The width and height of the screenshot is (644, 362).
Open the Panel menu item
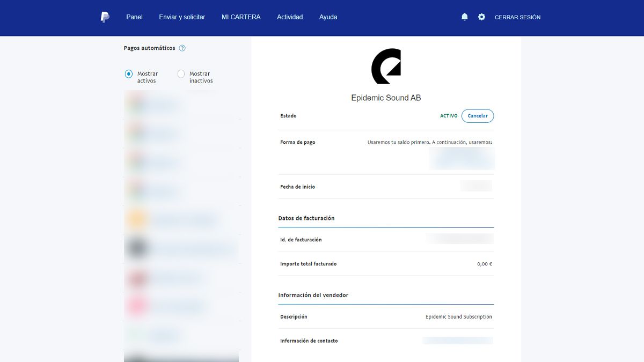click(134, 17)
